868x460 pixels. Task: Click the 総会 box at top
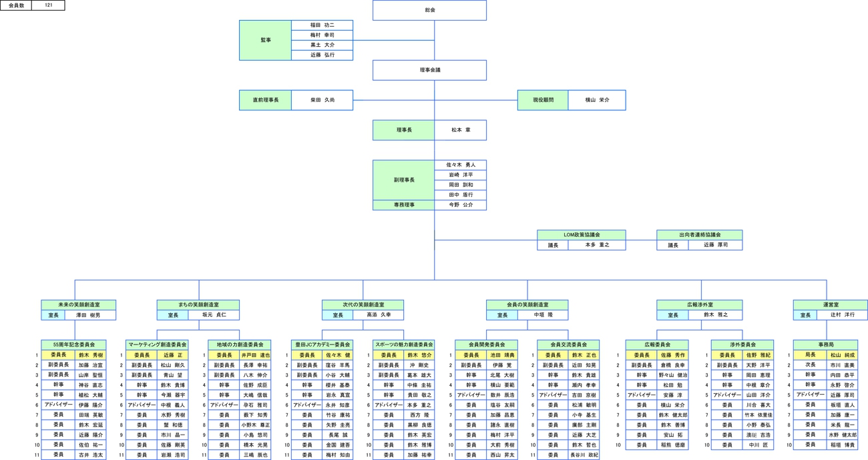tap(429, 11)
